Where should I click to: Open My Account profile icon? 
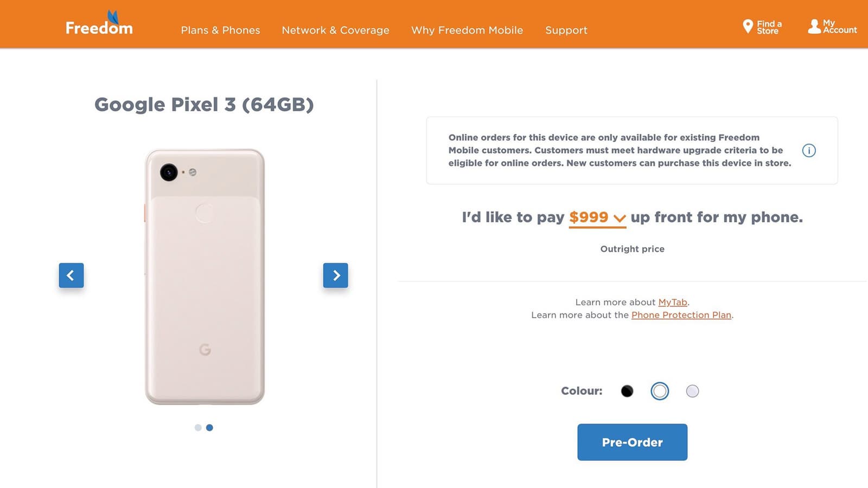click(814, 26)
